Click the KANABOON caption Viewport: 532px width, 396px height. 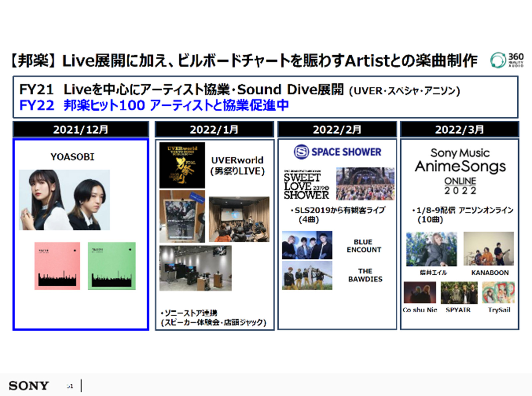coord(490,273)
